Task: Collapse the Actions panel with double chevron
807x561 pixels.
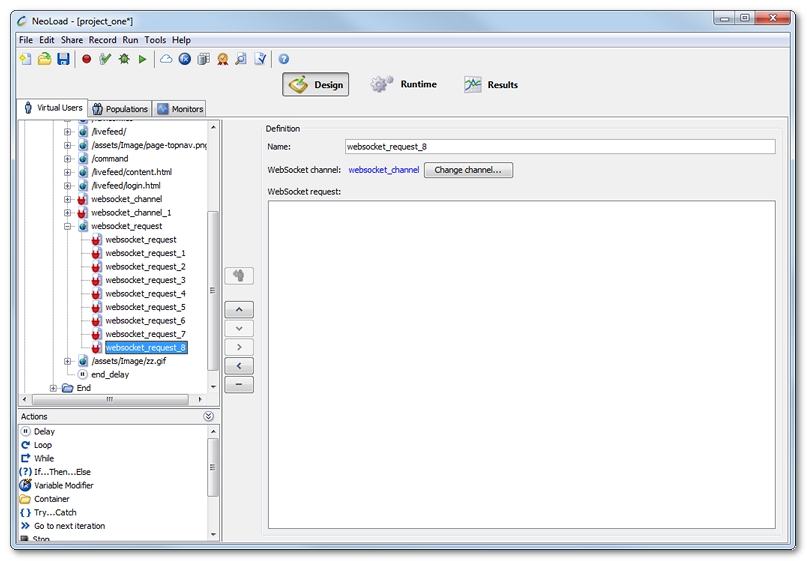Action: click(x=208, y=416)
